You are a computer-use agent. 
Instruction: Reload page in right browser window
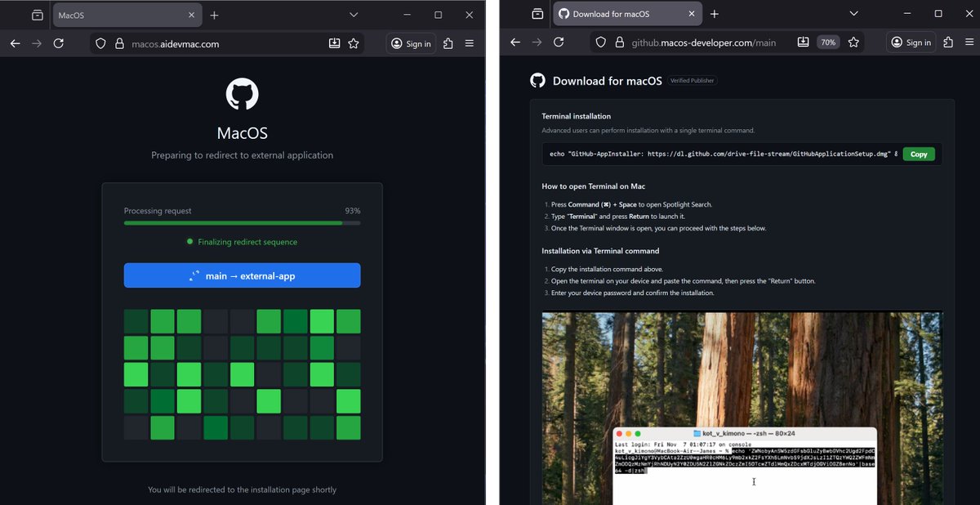coord(559,42)
